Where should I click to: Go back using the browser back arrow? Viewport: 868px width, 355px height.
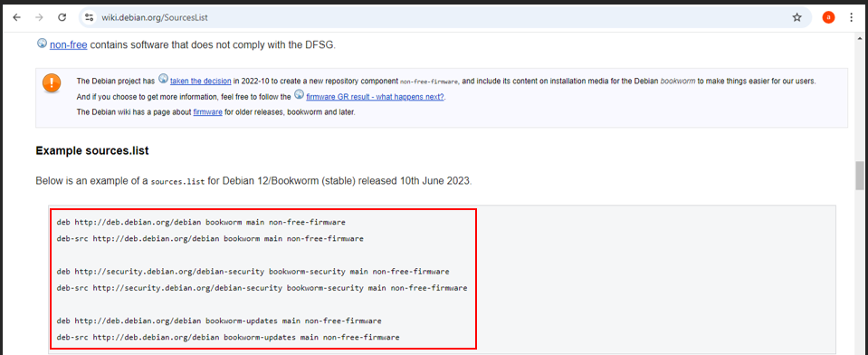pos(16,18)
